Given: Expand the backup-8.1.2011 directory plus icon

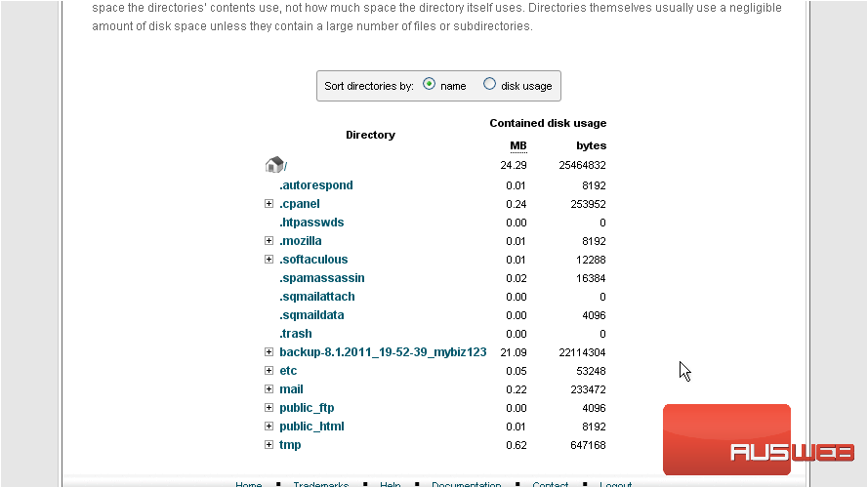Looking at the screenshot, I should point(269,352).
